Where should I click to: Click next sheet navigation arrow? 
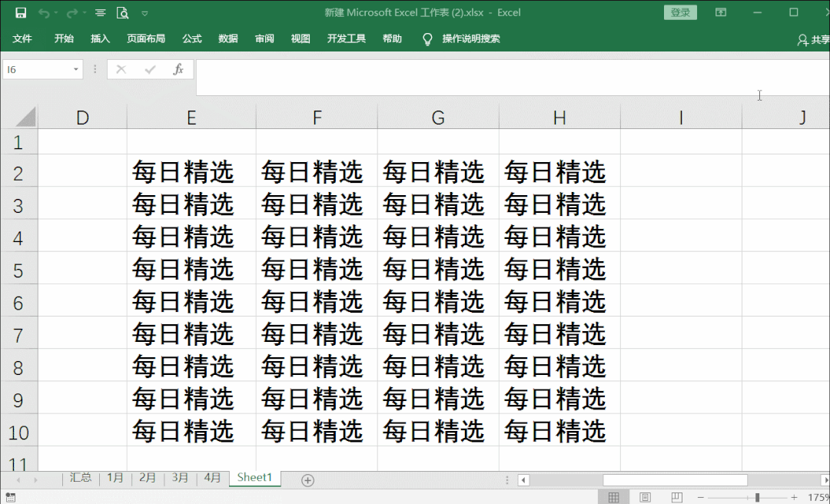[35, 480]
